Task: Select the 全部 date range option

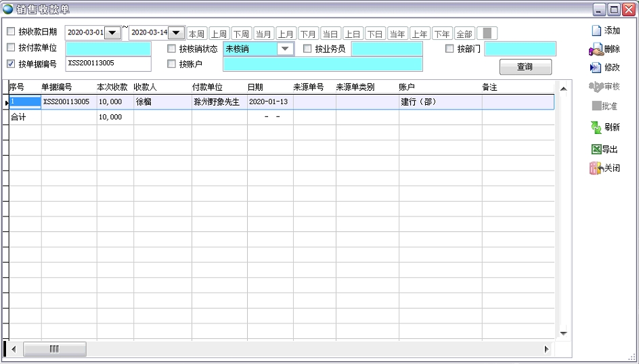Action: coord(464,34)
